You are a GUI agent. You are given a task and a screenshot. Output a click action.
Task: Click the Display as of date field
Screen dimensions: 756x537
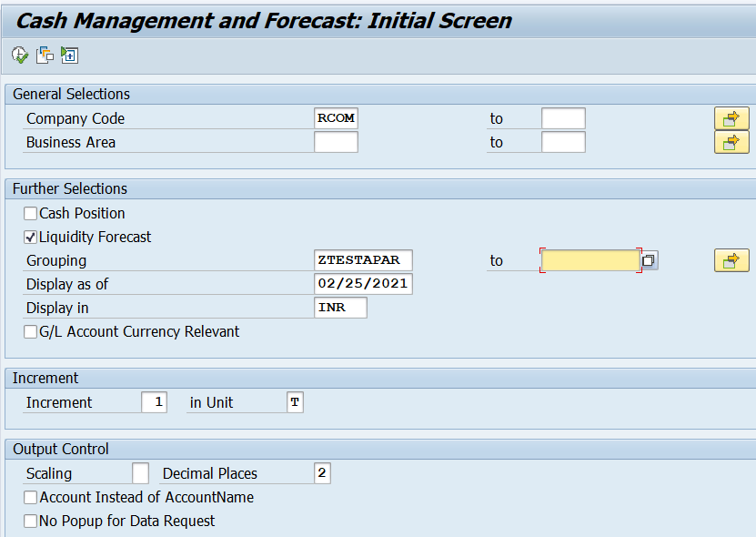363,284
